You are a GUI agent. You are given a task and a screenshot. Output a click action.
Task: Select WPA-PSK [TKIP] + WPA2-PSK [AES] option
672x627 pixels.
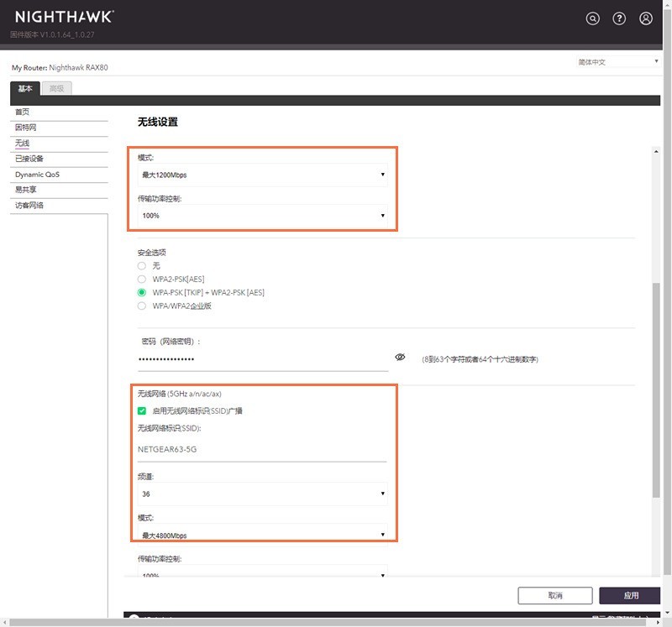pos(142,292)
